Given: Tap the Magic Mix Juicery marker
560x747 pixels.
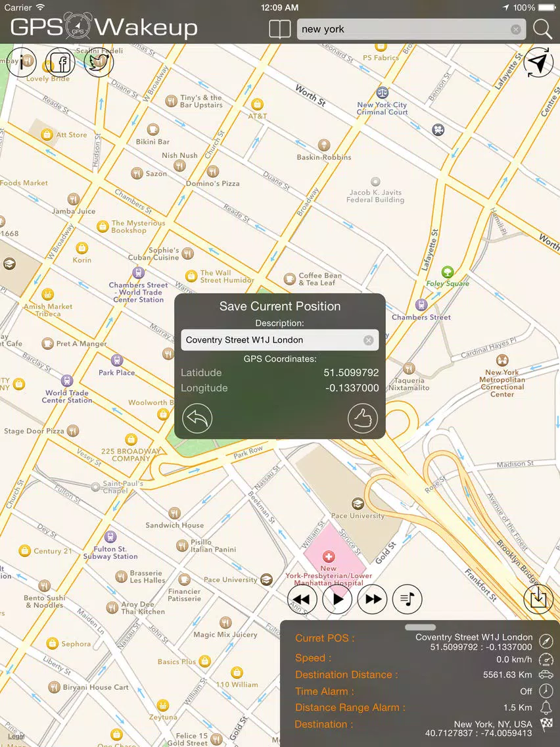Looking at the screenshot, I should pyautogui.click(x=225, y=622).
